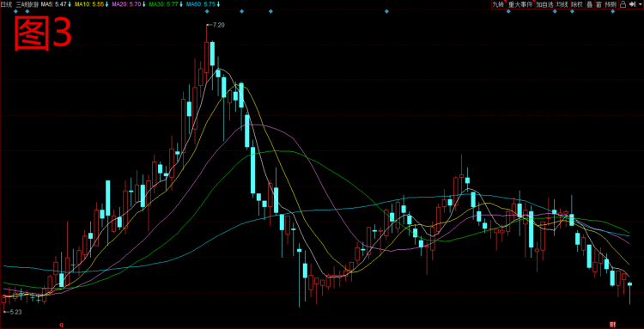Open the MA5 indicator settings label
Viewport: 644px width, 329px height.
[58, 4]
